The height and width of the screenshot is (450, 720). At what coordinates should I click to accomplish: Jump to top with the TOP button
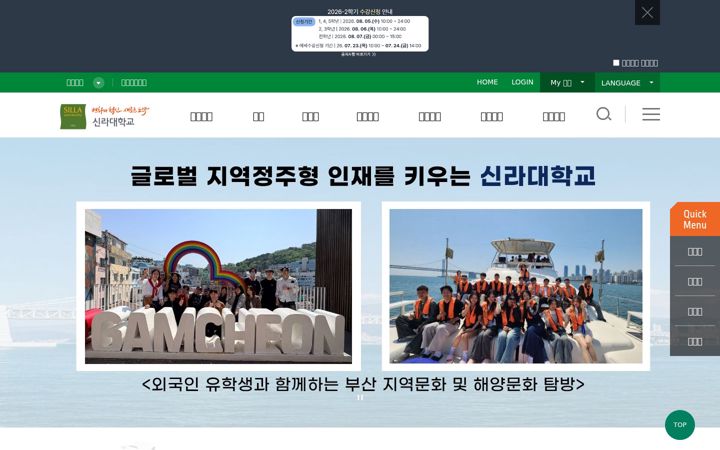680,425
